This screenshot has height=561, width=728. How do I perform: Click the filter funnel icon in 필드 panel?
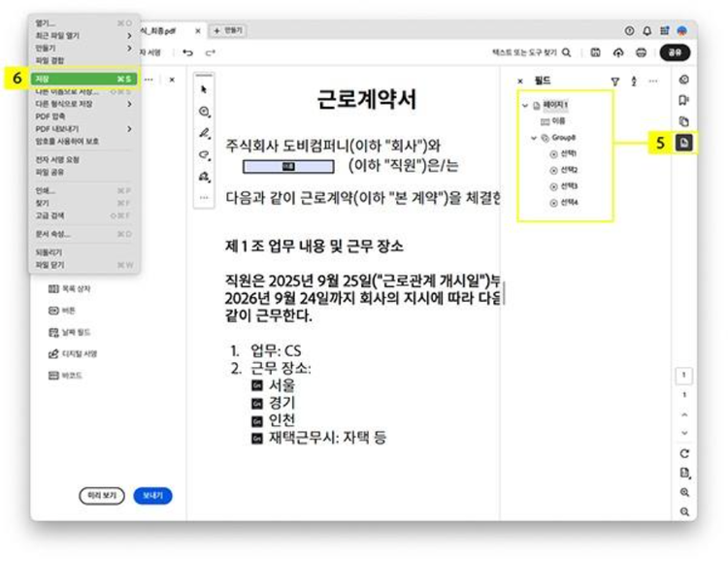click(614, 82)
